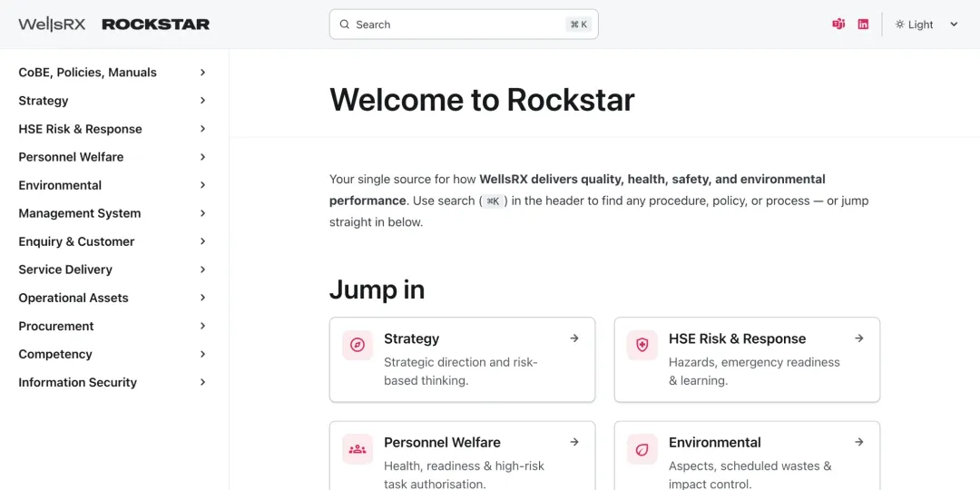The image size is (980, 490).
Task: Open the Environmental card title
Action: coord(714,443)
